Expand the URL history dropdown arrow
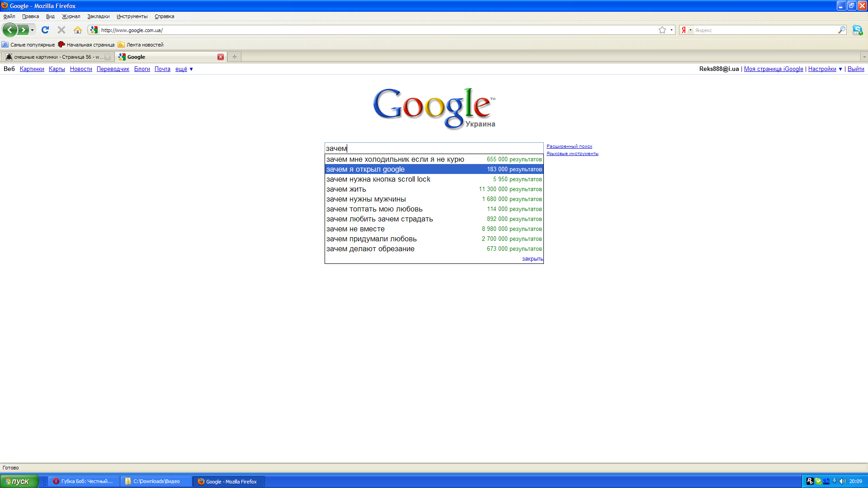 671,30
